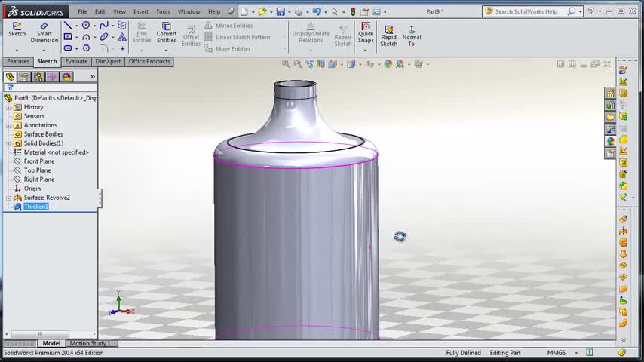Open the Insert menu
This screenshot has width=644, height=362.
[x=141, y=11]
